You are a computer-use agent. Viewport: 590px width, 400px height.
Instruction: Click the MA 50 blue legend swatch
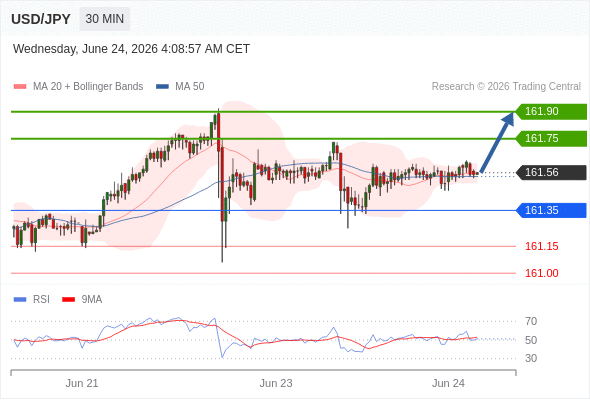pos(162,87)
